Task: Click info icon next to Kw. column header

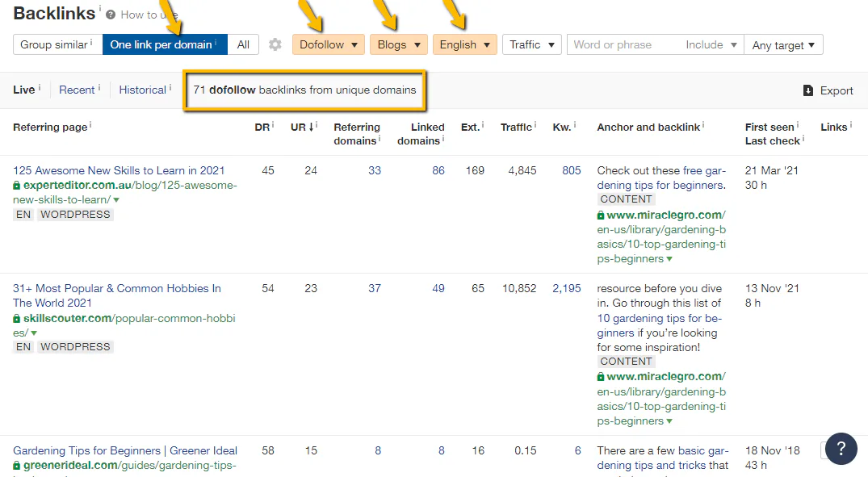Action: coord(575,125)
